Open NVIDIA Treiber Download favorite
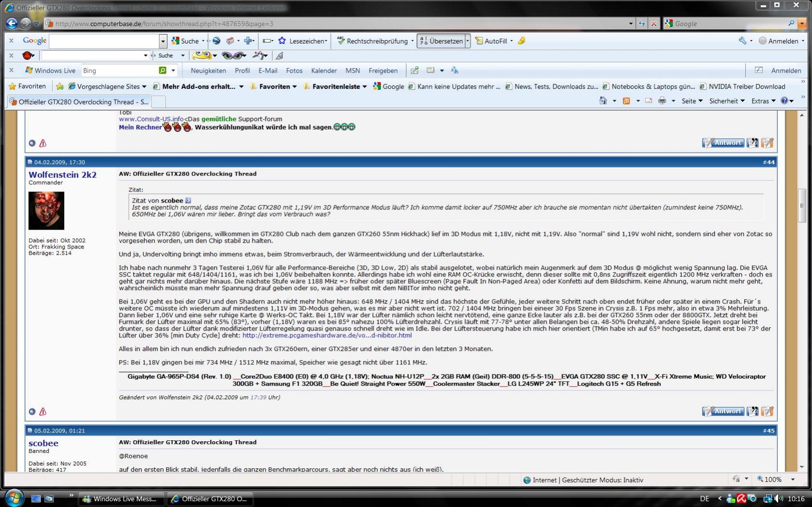 742,87
